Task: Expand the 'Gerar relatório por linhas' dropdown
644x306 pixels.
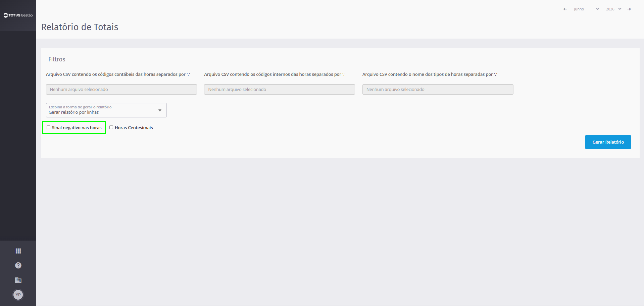Action: pyautogui.click(x=106, y=110)
